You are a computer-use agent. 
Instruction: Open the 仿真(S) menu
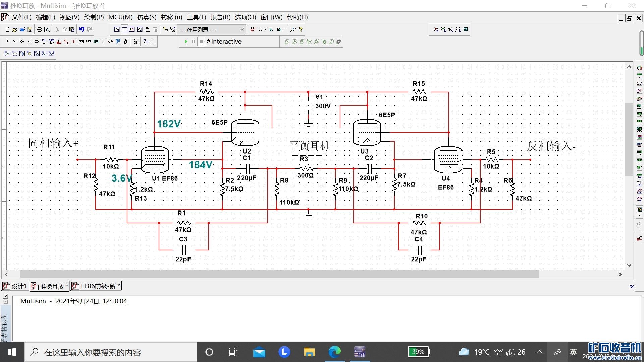[147, 17]
